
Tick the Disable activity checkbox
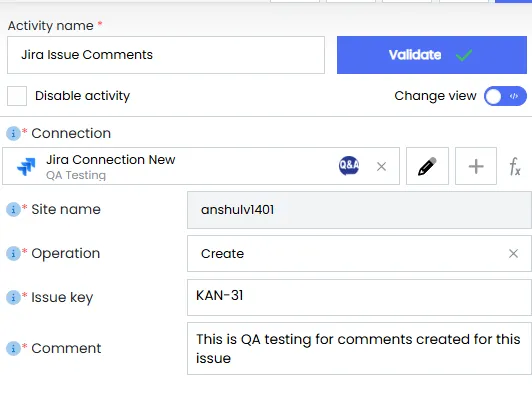(x=17, y=96)
